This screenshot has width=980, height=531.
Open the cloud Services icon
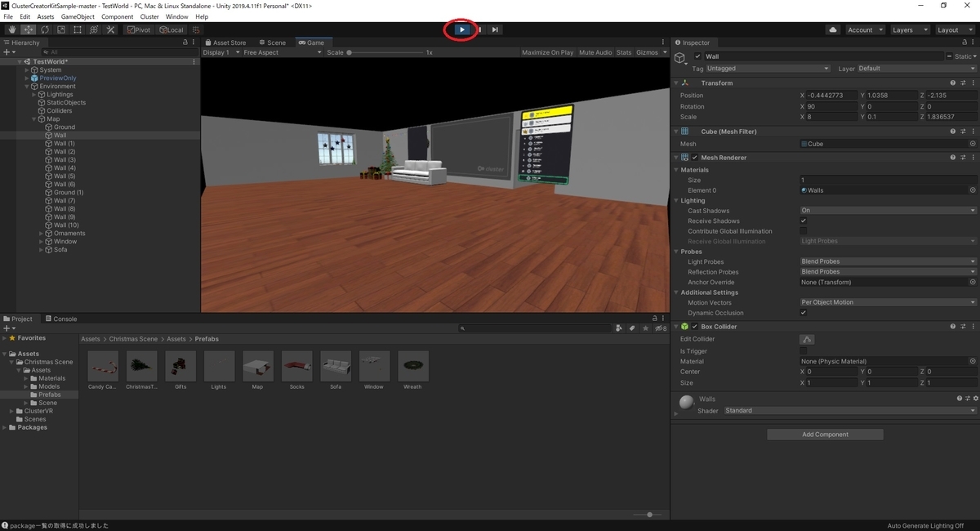[833, 29]
